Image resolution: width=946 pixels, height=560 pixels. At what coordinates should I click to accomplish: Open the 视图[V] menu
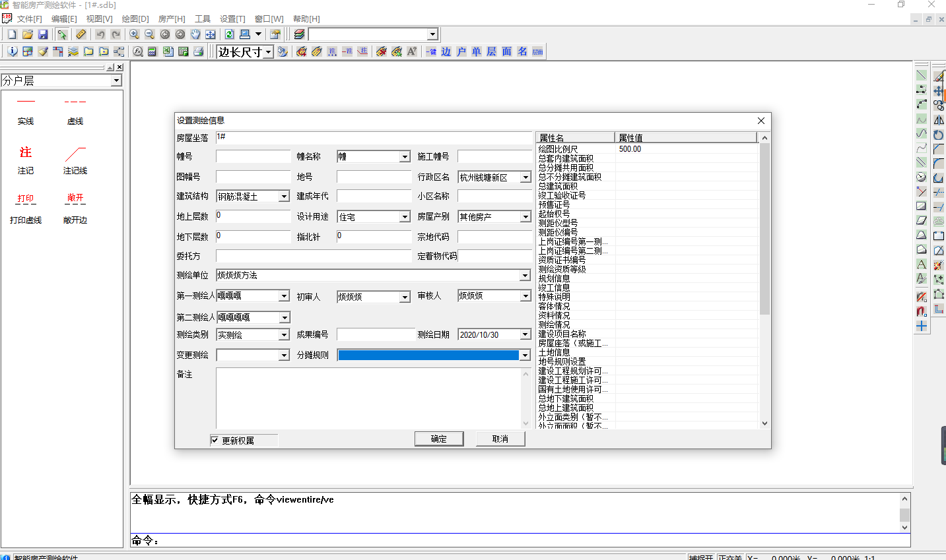click(99, 19)
